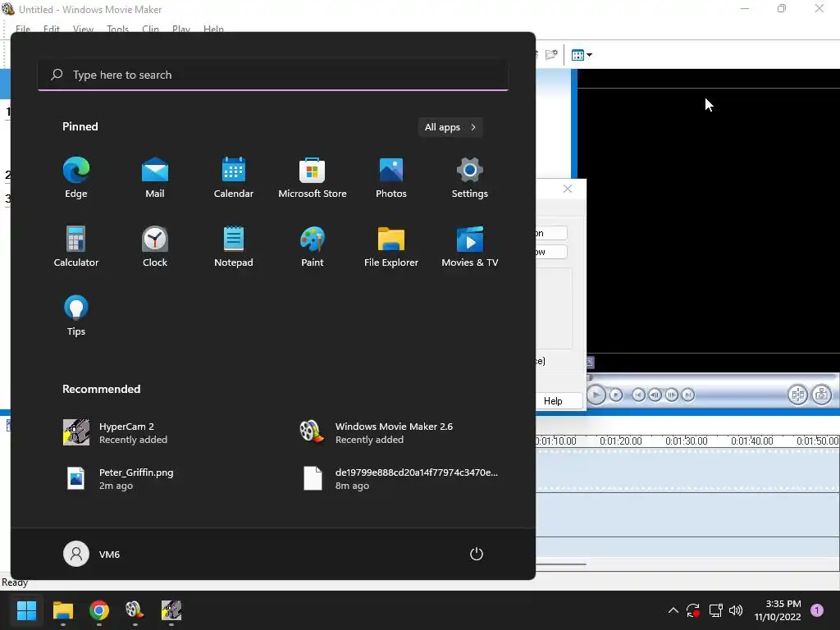Click the Back playback button
This screenshot has height=630, width=840.
coord(638,395)
